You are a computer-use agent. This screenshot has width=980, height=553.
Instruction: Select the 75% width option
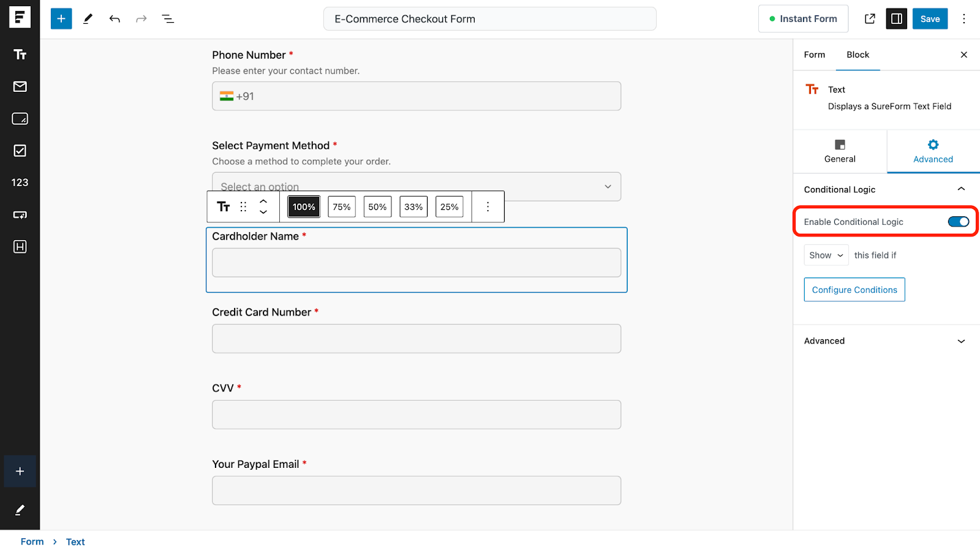coord(341,206)
